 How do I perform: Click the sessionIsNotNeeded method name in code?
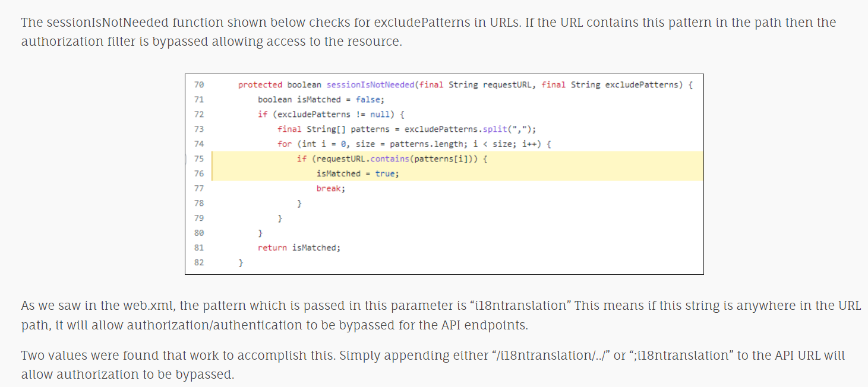tap(370, 85)
